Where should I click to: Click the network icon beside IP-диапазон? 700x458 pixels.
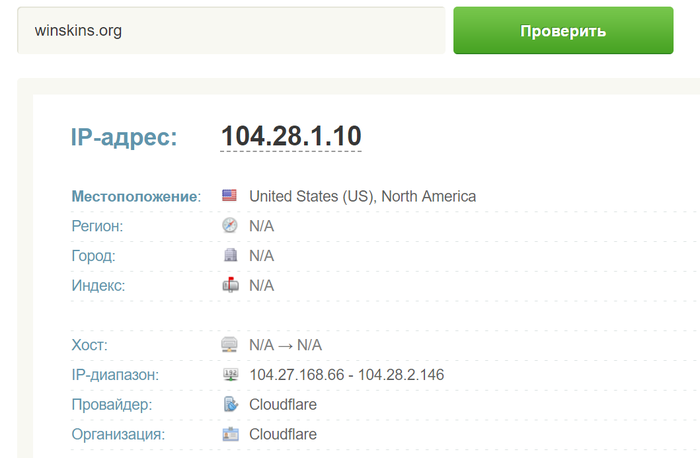click(x=230, y=375)
